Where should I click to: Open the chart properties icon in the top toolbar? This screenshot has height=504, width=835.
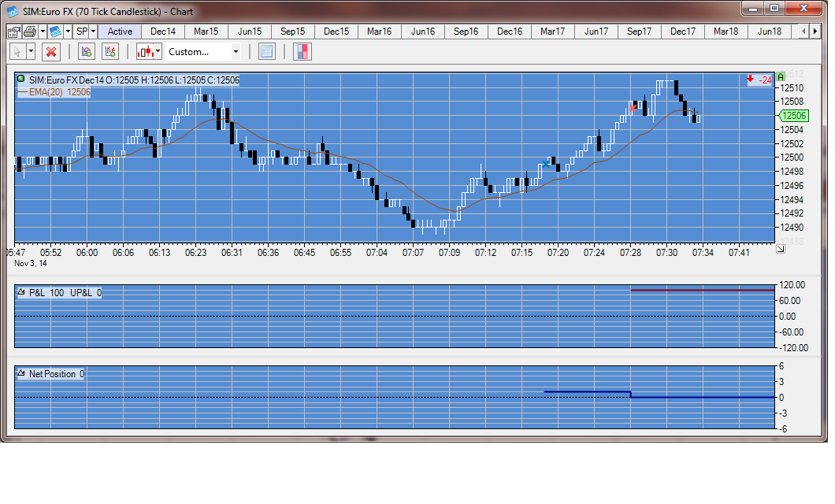pos(14,31)
